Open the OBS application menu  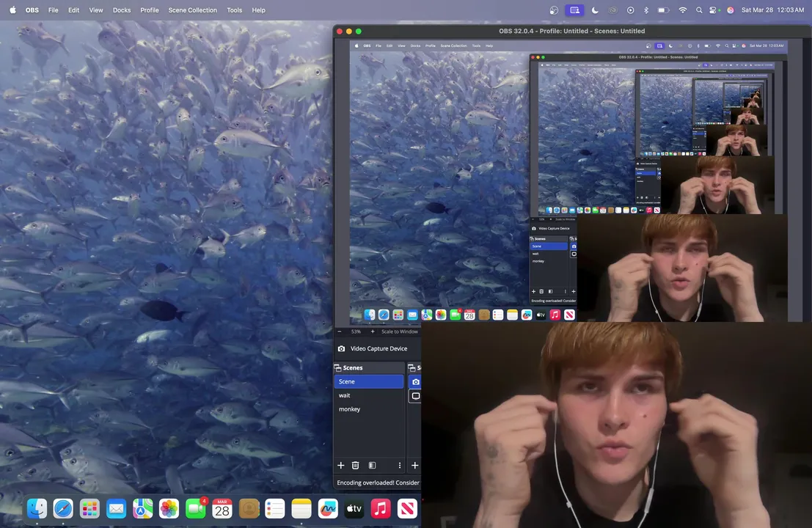click(32, 10)
